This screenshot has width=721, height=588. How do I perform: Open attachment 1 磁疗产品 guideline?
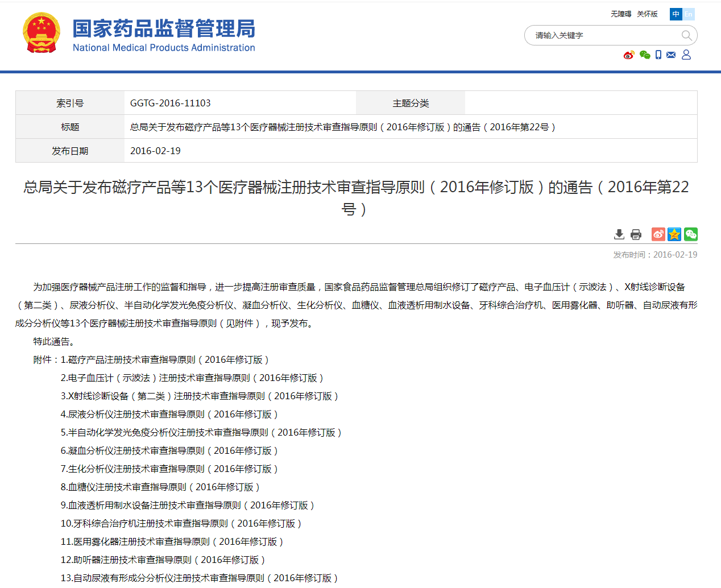point(165,360)
